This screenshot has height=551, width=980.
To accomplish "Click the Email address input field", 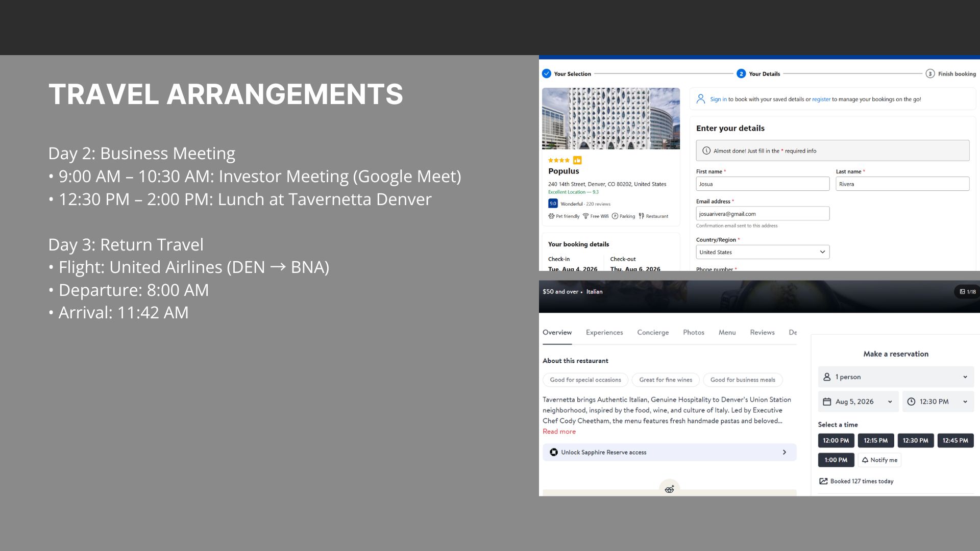I will pyautogui.click(x=763, y=213).
